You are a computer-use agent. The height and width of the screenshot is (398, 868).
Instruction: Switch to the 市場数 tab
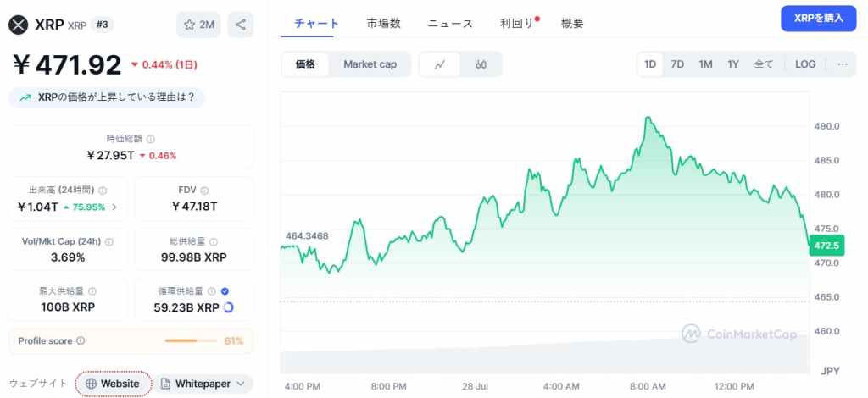pos(383,24)
